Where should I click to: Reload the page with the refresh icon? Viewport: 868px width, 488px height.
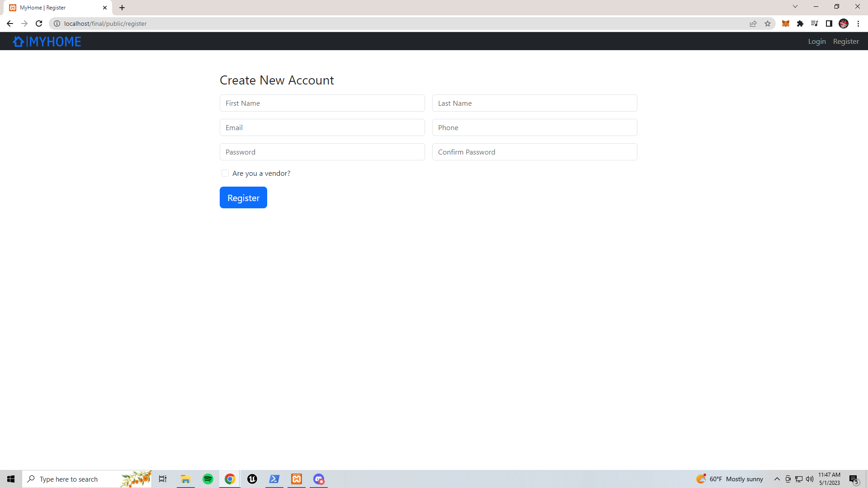point(39,23)
